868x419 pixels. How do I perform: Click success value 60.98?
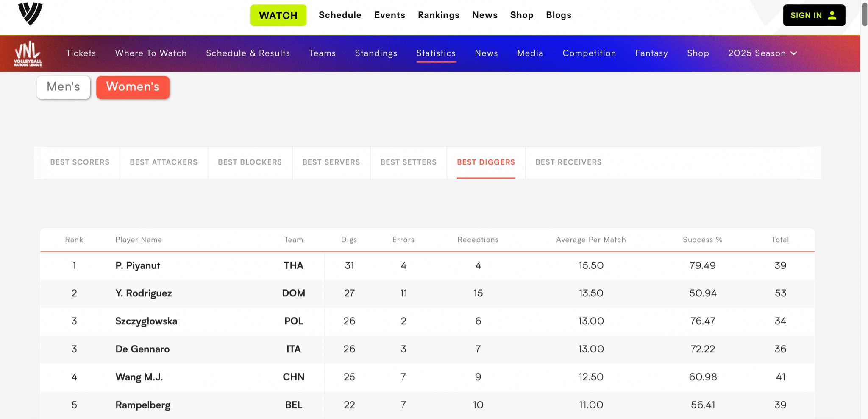(702, 377)
